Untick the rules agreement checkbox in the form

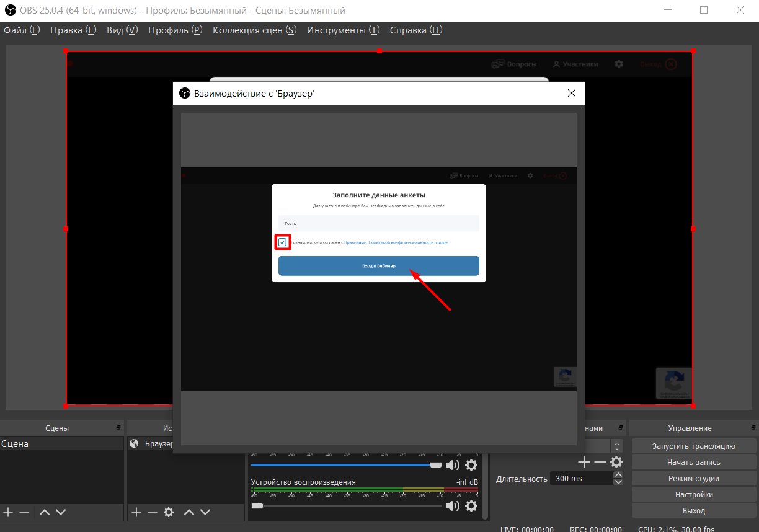coord(283,242)
